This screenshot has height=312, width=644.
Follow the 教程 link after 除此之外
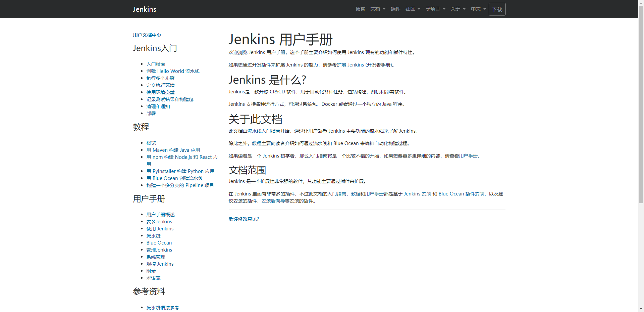pos(257,143)
